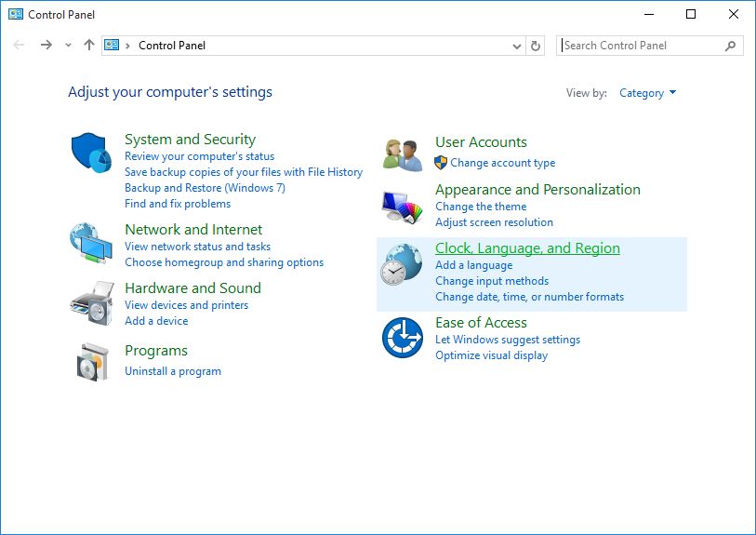
Task: Open Ease of Access heading
Action: click(x=481, y=323)
